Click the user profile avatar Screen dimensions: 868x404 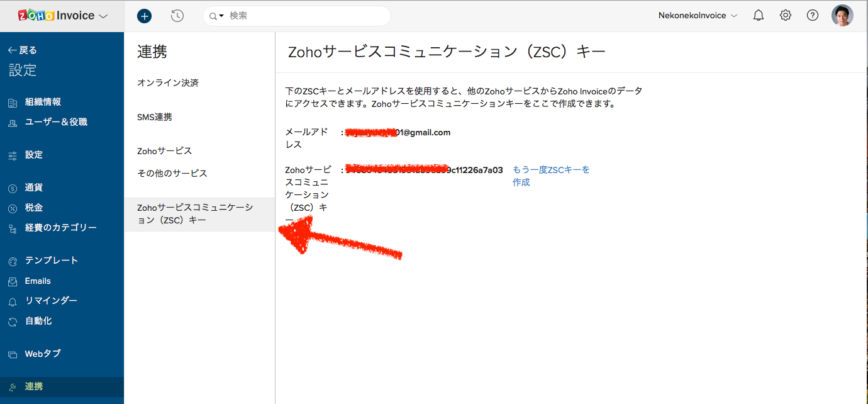pyautogui.click(x=842, y=16)
